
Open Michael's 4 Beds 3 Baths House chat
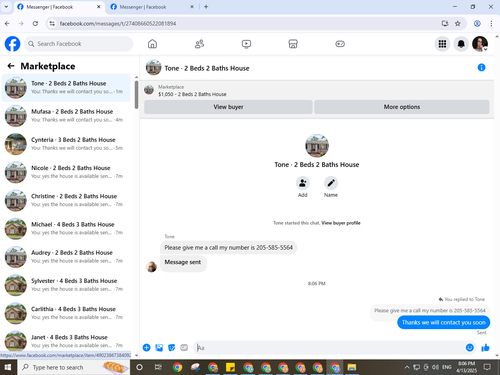pyautogui.click(x=66, y=229)
